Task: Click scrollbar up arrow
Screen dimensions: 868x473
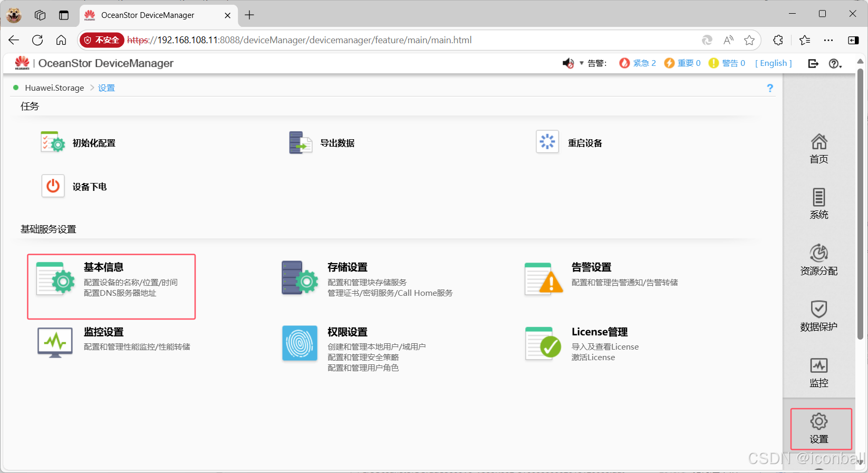Action: [x=860, y=62]
